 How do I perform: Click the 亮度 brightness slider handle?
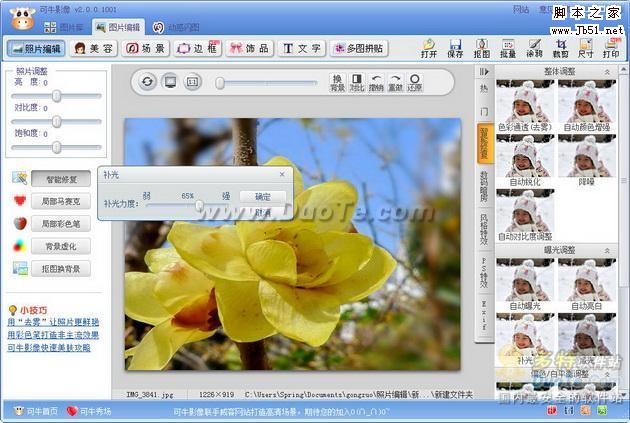coord(57,96)
